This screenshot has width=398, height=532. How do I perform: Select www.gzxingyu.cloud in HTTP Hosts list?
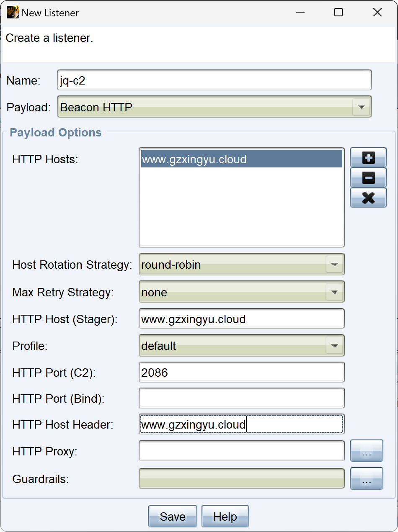[x=242, y=159]
